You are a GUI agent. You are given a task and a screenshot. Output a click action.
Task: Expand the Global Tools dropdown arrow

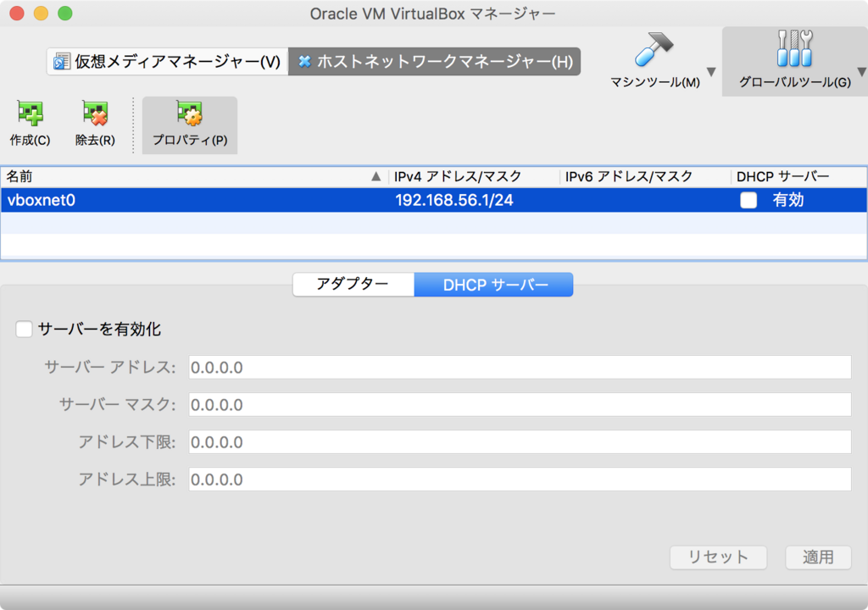click(x=861, y=71)
